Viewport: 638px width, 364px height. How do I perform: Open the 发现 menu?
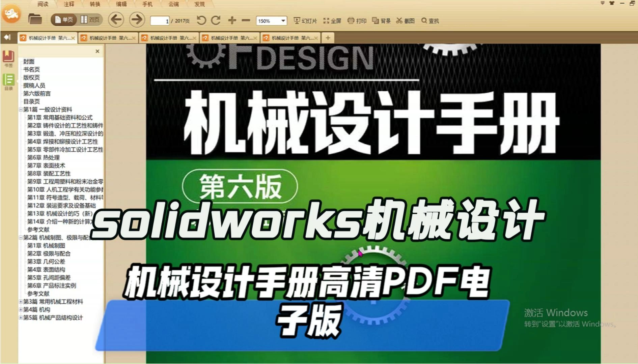click(x=200, y=4)
